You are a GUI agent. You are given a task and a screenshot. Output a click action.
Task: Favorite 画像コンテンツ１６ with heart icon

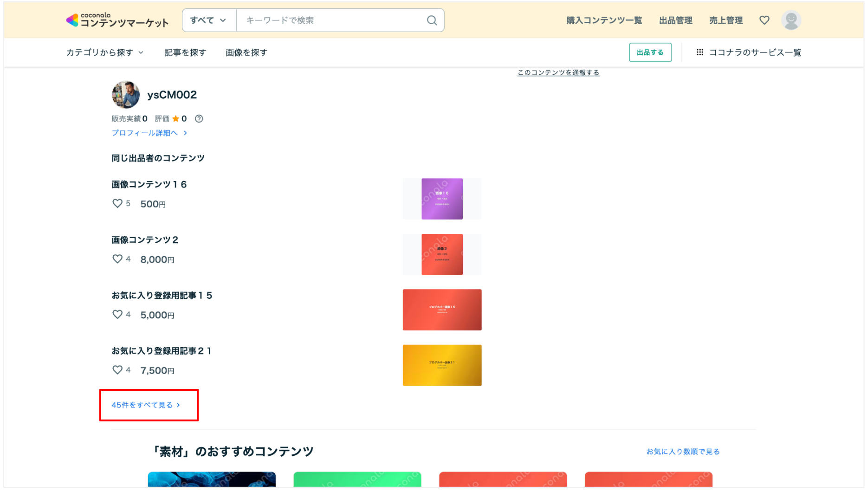click(x=117, y=203)
